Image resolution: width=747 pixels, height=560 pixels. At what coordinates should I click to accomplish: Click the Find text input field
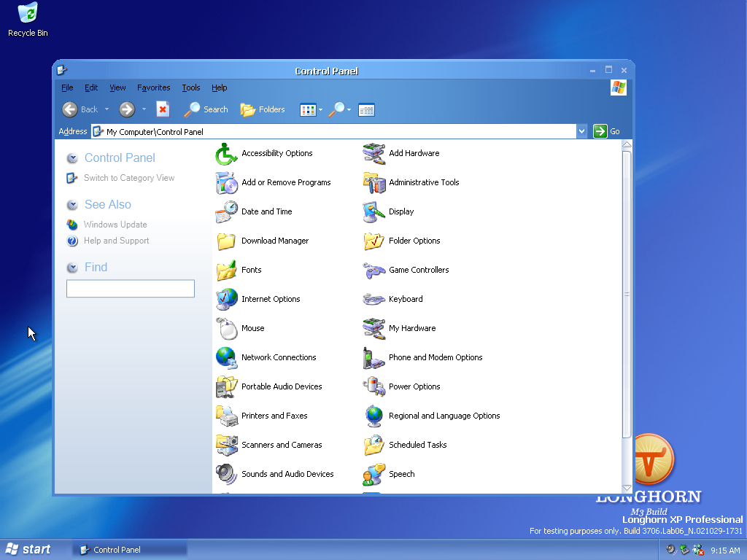pos(131,289)
